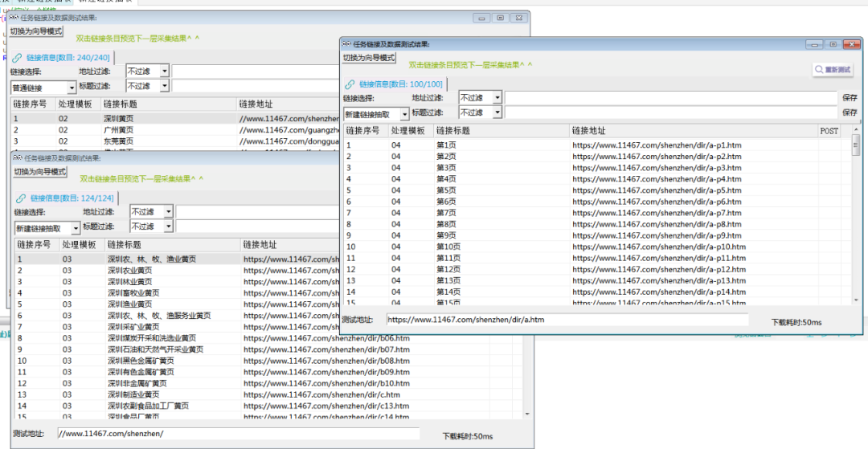Click title-bar app icon of 240/240 window
Image resolution: width=868 pixels, height=449 pixels.
coord(14,18)
